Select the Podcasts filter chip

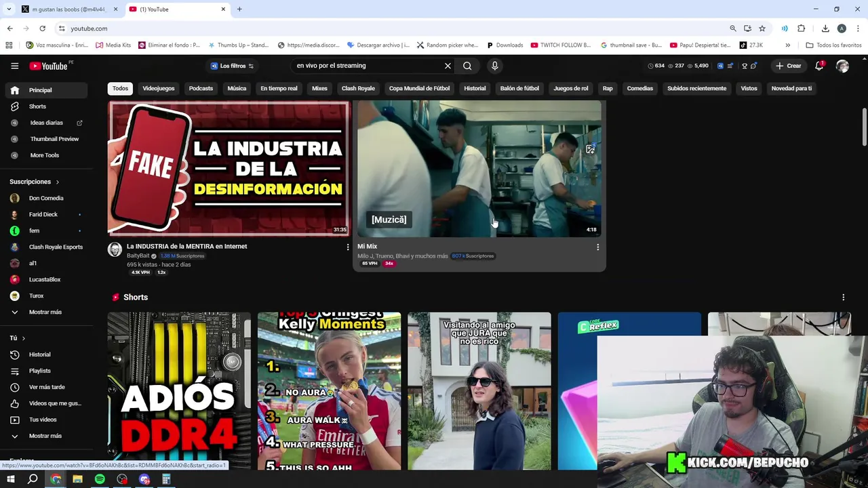(201, 88)
